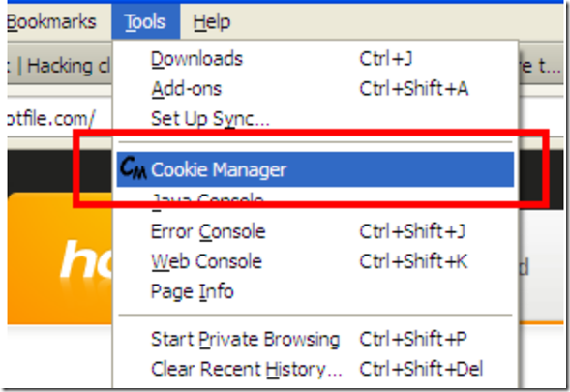Open the Bookmarks menu
This screenshot has height=392, width=570.
51,22
